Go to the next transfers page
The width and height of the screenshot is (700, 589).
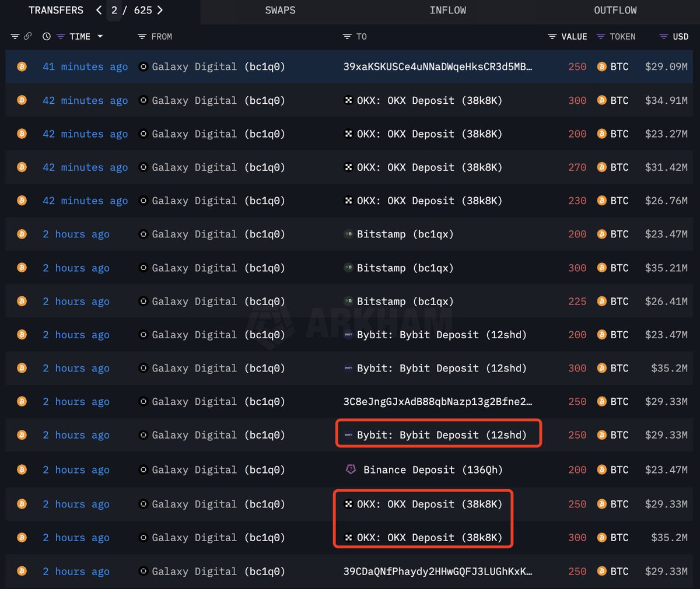point(160,10)
